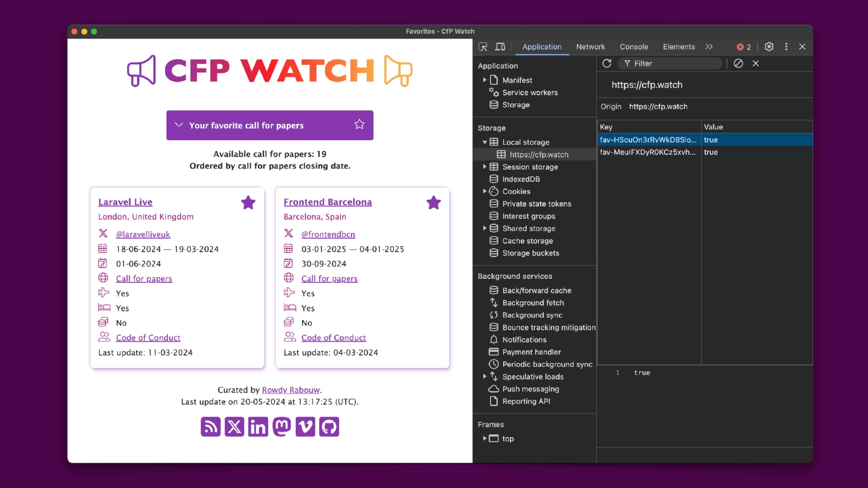Refresh local storage with reload icon
The width and height of the screenshot is (868, 488).
607,63
